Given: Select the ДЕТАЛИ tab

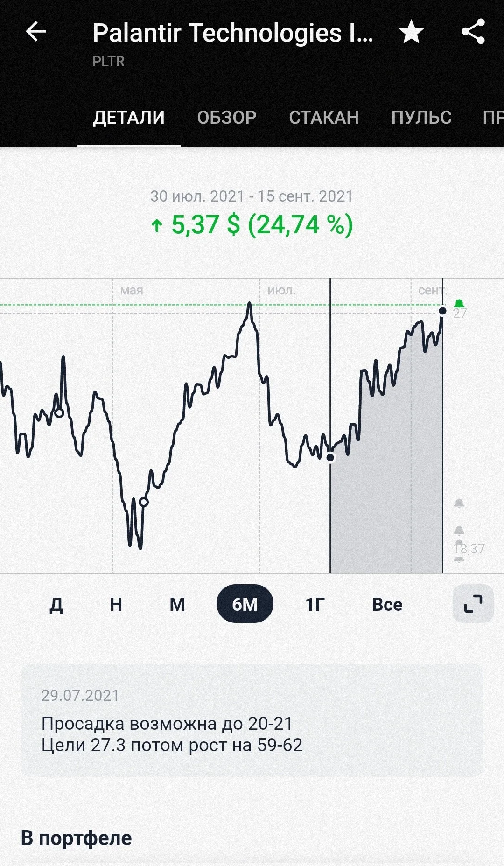Looking at the screenshot, I should pyautogui.click(x=129, y=118).
